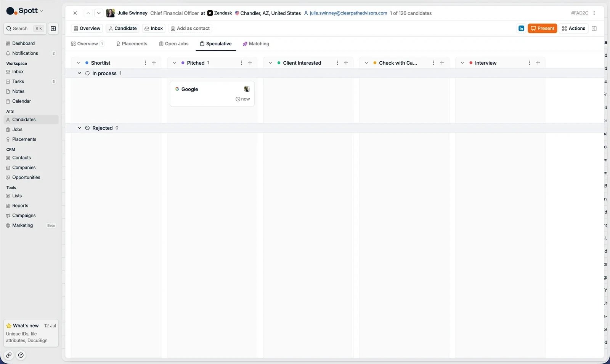Image resolution: width=610 pixels, height=364 pixels.
Task: Go to previous candidate arrow
Action: pos(88,13)
